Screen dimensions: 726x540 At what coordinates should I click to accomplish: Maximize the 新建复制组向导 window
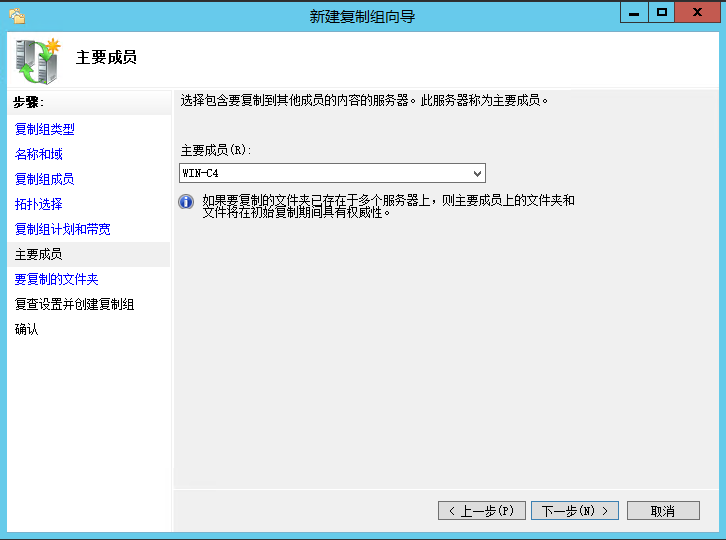(662, 13)
